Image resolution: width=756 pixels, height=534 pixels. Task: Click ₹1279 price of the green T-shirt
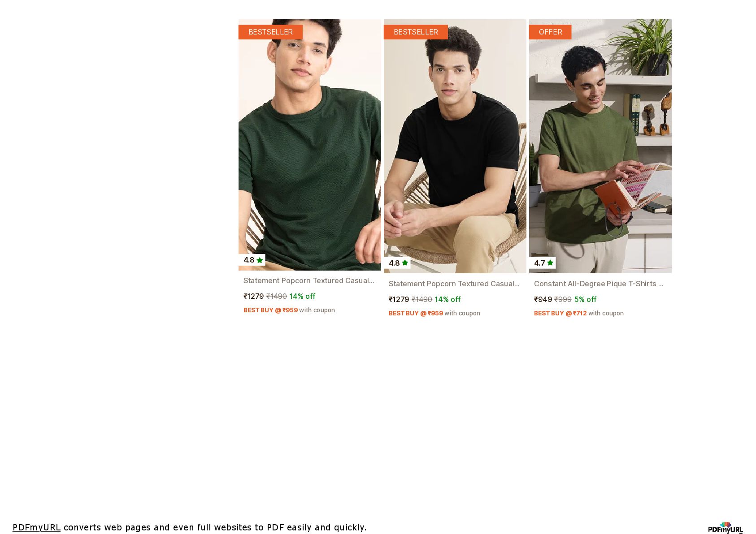[254, 296]
